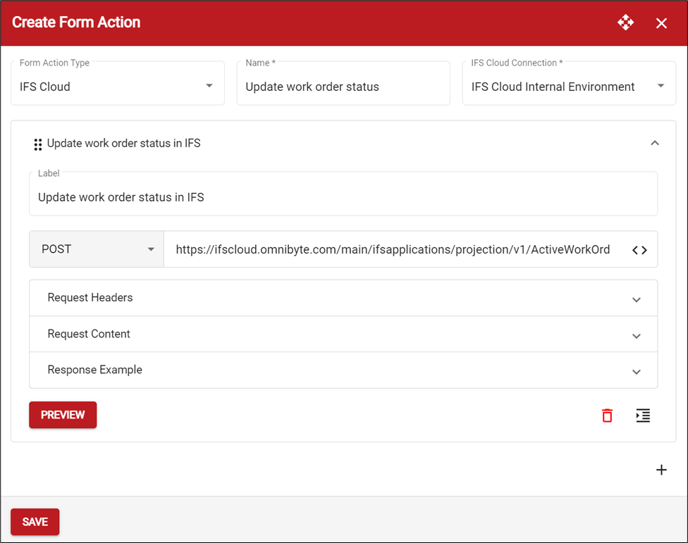Expand the Request Content section
688x543 pixels.
point(343,334)
